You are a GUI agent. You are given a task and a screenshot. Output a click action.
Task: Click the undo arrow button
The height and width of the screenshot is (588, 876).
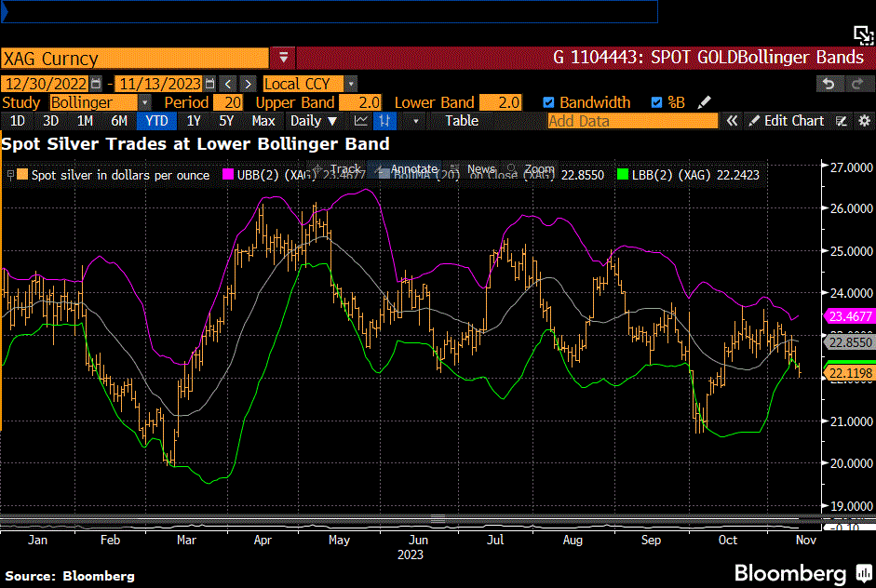point(829,84)
